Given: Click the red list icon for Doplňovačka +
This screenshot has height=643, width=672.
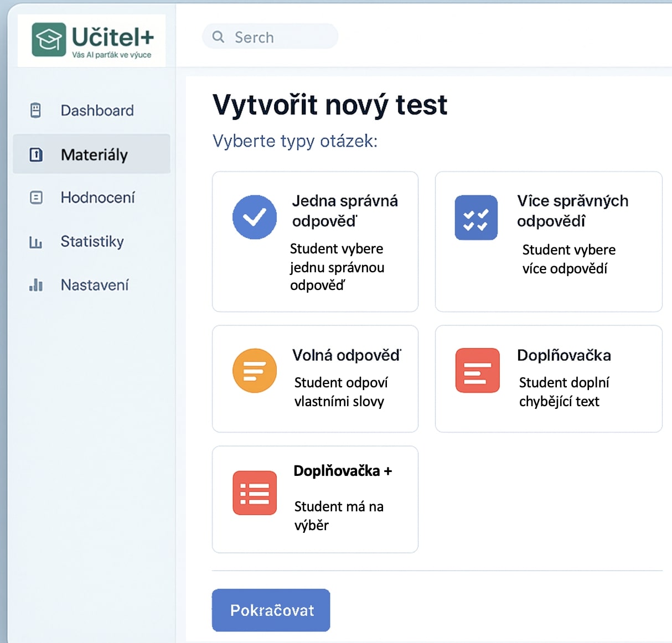Looking at the screenshot, I should pyautogui.click(x=255, y=492).
